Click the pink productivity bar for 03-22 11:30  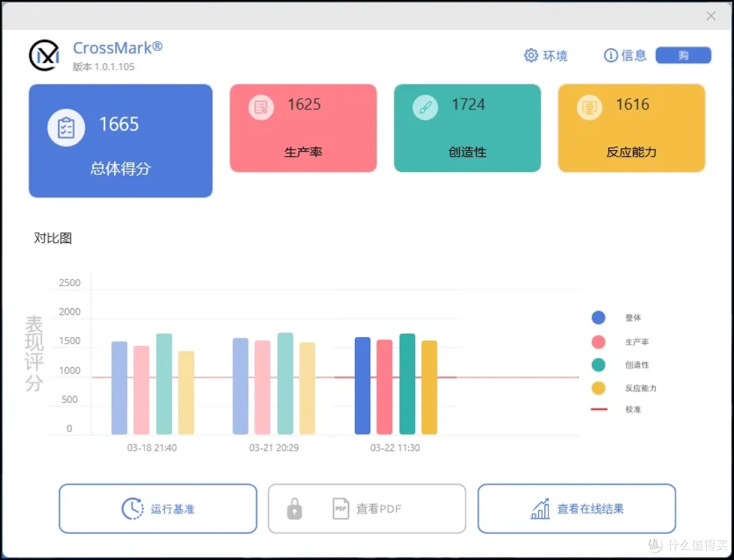coord(384,387)
